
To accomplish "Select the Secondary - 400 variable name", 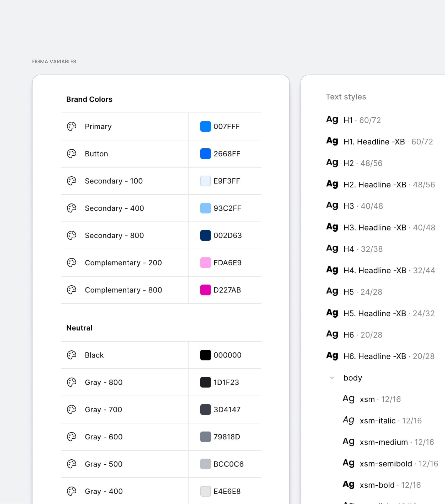I will [114, 208].
